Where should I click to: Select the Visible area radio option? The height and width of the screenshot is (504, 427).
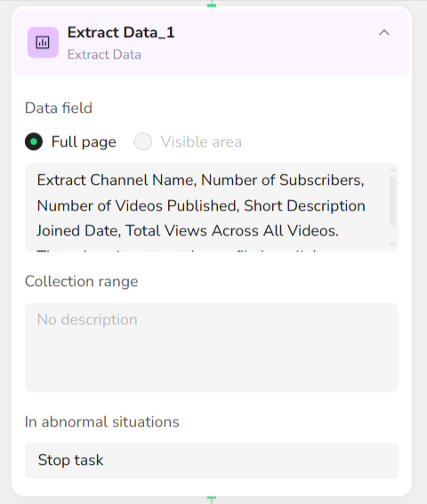click(x=143, y=141)
